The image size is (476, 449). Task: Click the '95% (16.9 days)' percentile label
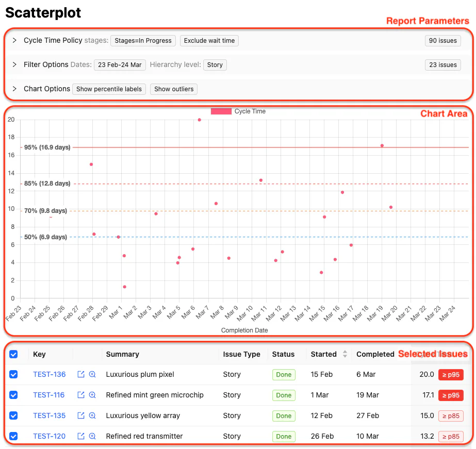pyautogui.click(x=47, y=147)
